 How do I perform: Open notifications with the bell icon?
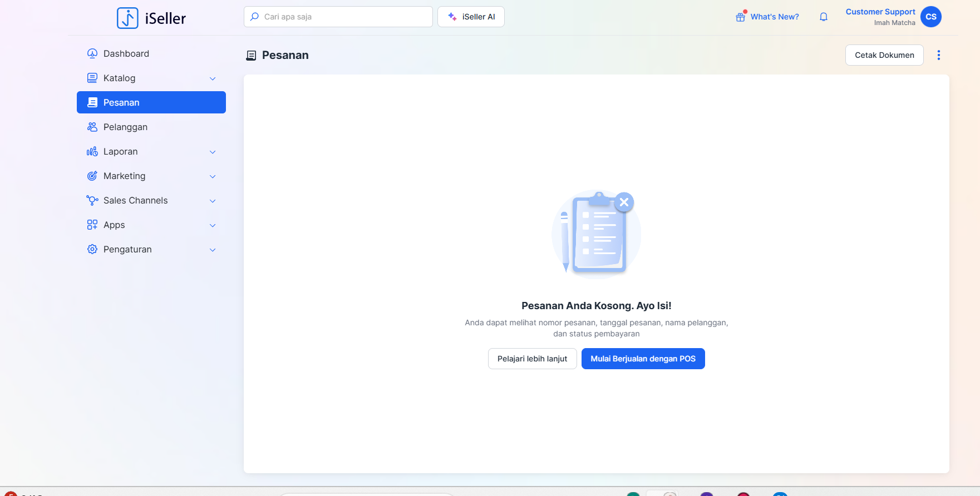point(824,17)
